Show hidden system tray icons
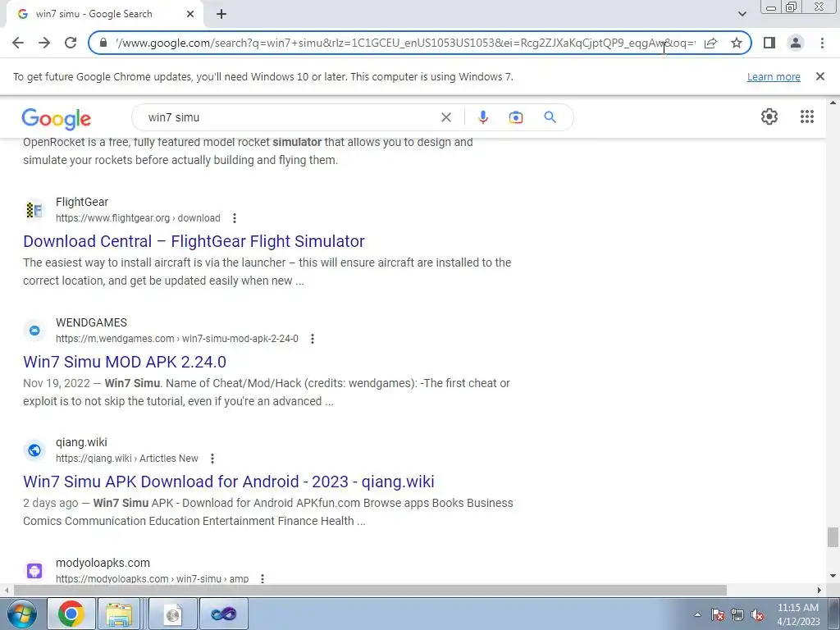 tap(697, 614)
